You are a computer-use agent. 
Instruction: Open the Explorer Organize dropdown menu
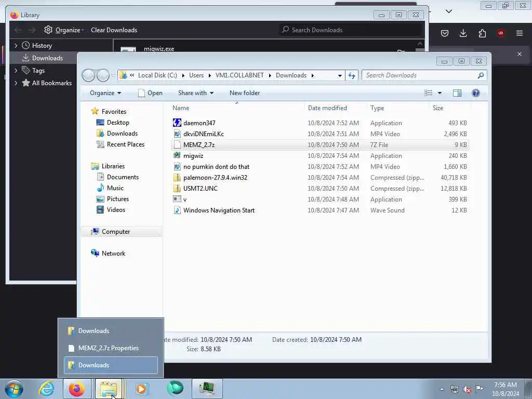(105, 93)
